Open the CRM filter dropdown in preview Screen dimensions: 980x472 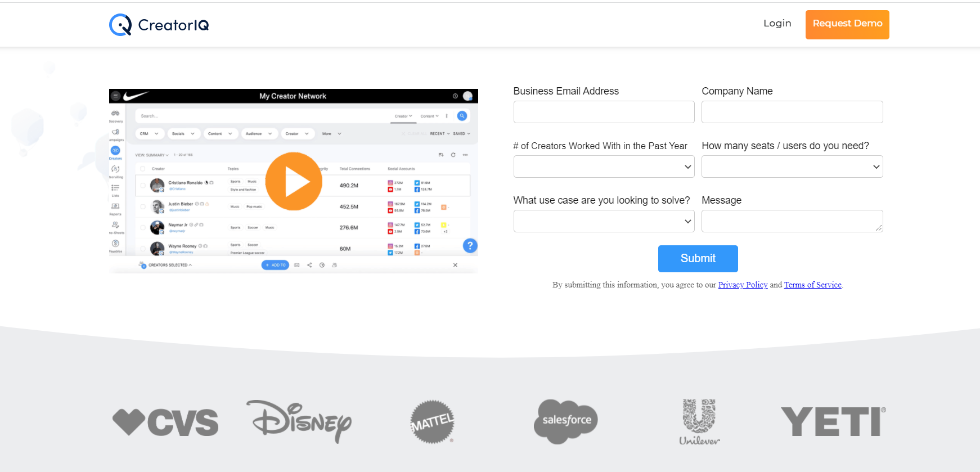click(x=150, y=134)
